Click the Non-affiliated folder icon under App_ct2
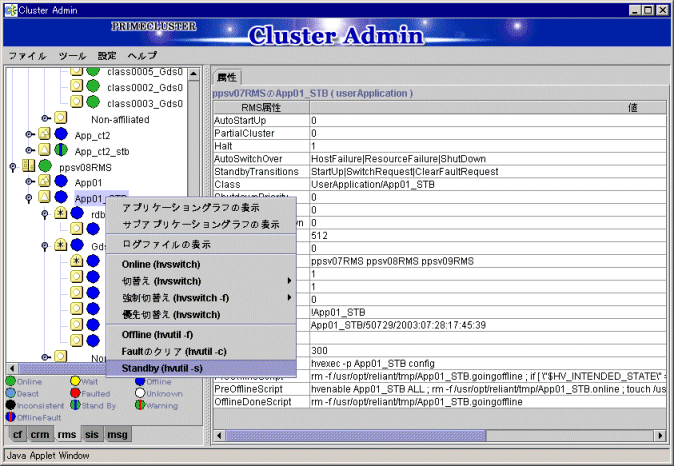Image resolution: width=674 pixels, height=466 pixels. tap(61, 117)
